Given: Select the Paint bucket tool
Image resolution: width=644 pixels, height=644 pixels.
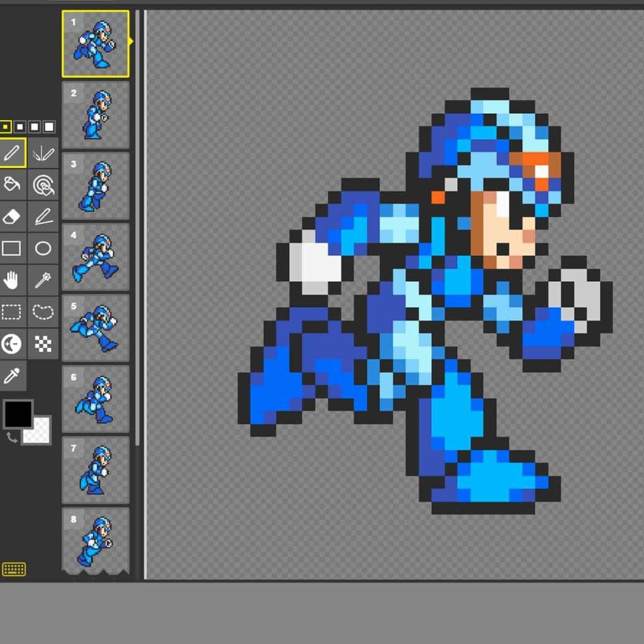Looking at the screenshot, I should (x=14, y=184).
